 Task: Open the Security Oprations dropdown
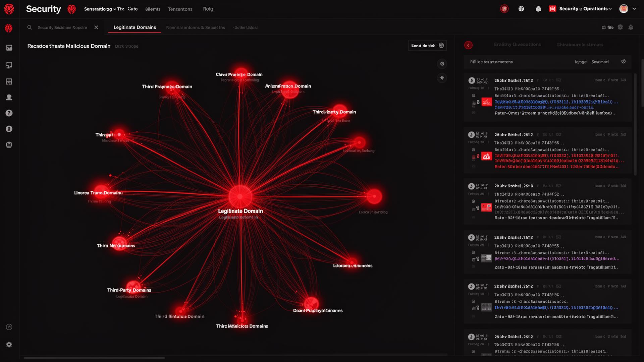[x=581, y=9]
